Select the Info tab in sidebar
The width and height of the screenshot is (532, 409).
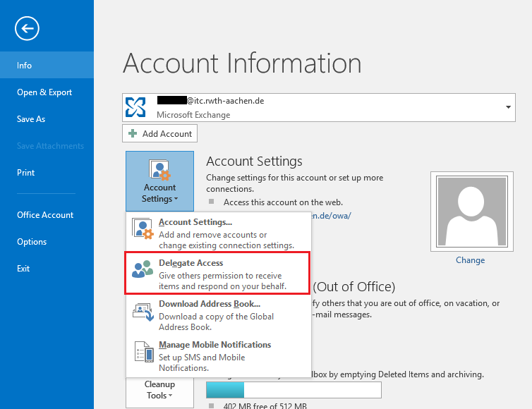[x=25, y=65]
